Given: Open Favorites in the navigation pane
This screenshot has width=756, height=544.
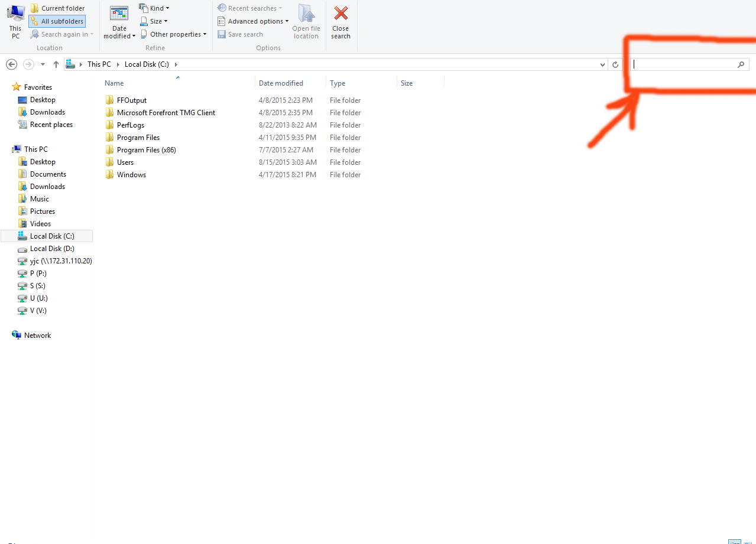Looking at the screenshot, I should (x=38, y=87).
